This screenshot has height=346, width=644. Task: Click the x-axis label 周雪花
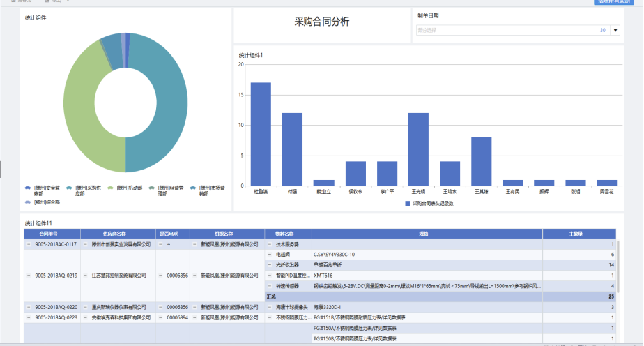click(606, 192)
